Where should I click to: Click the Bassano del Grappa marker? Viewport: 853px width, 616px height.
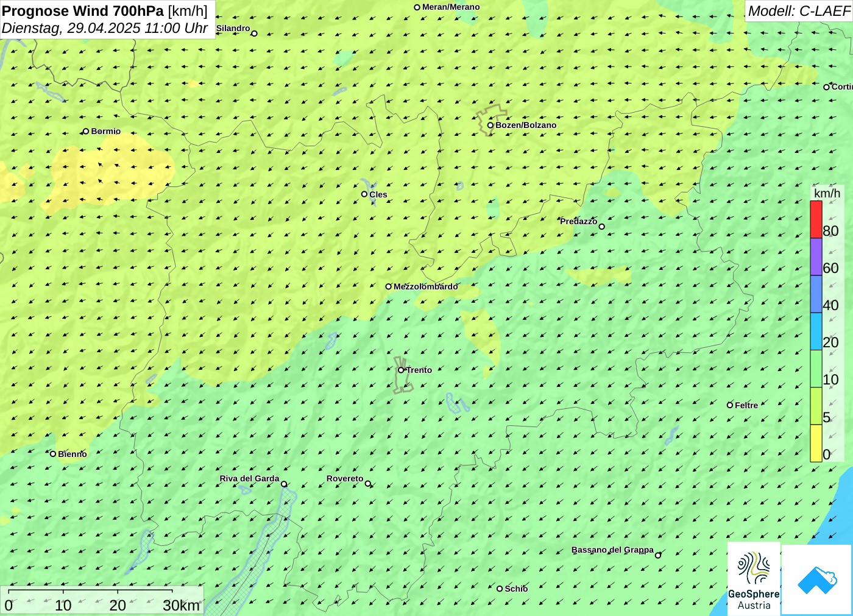click(658, 555)
